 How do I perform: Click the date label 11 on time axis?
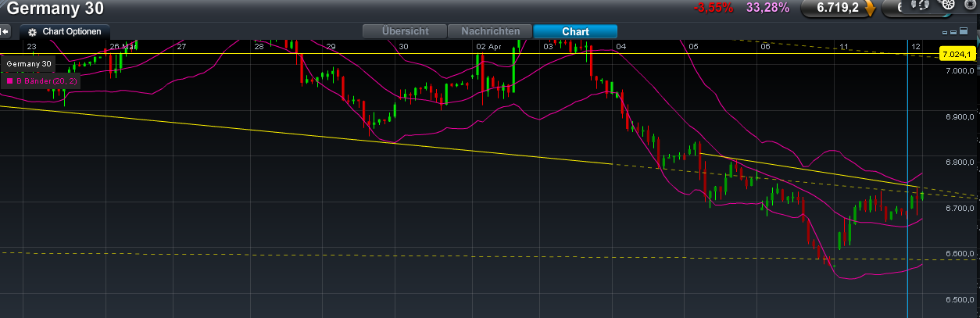click(x=845, y=47)
